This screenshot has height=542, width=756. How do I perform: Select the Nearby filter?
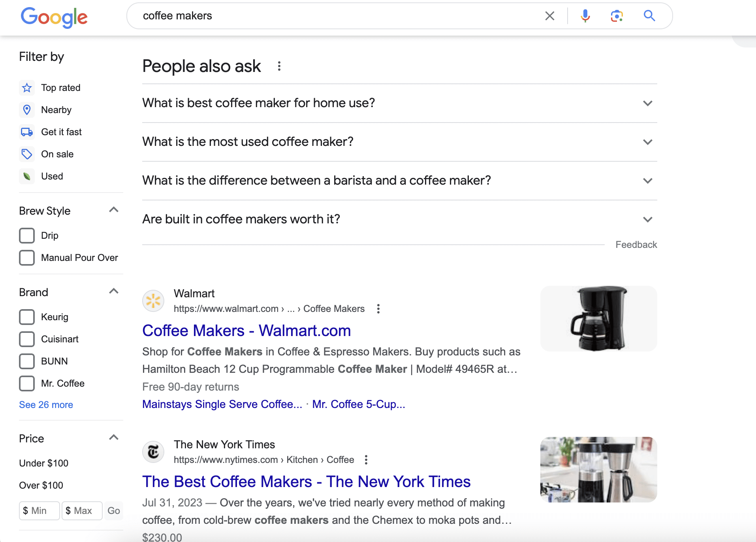coord(56,110)
